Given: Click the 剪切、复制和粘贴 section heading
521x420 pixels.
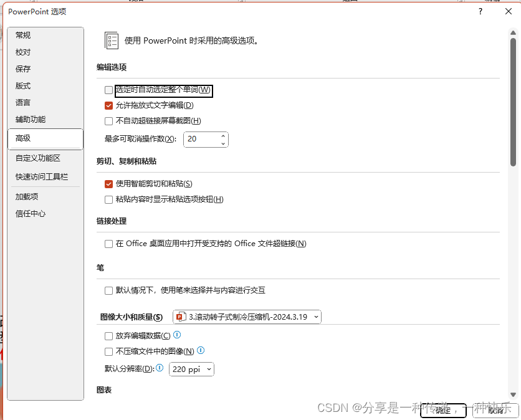Looking at the screenshot, I should pyautogui.click(x=127, y=161).
